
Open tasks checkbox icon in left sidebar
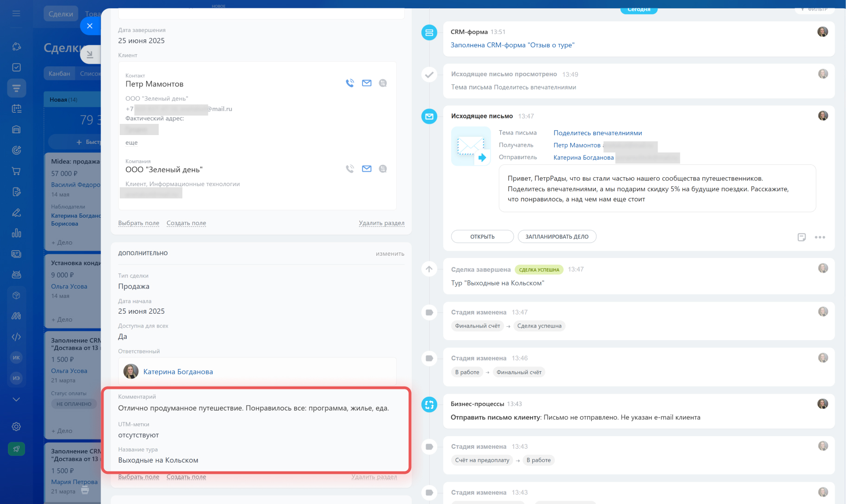pos(16,67)
